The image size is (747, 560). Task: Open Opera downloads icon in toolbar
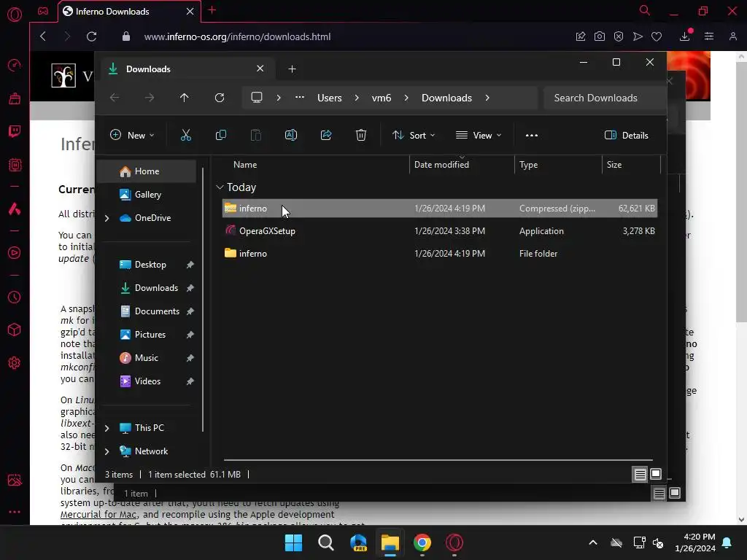684,36
